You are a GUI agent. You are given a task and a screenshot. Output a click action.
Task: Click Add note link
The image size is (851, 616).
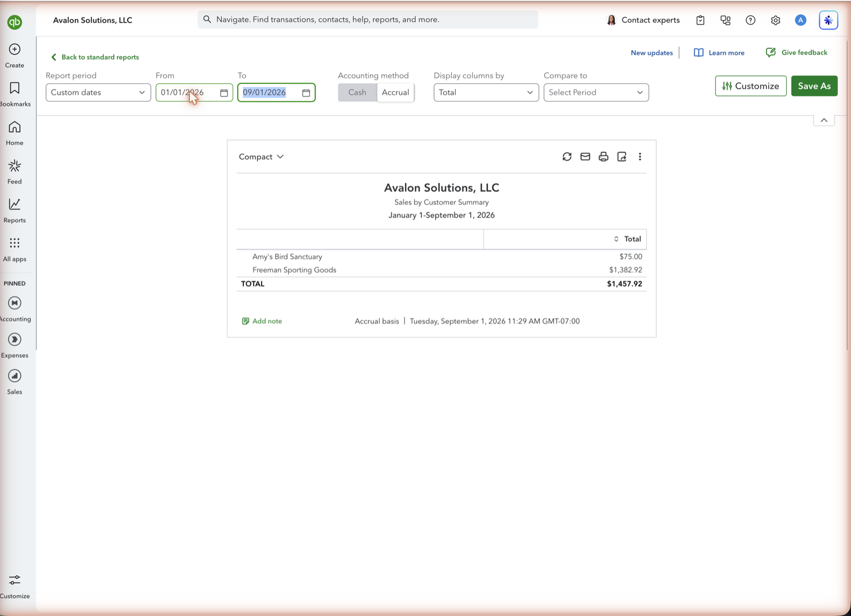click(x=262, y=321)
